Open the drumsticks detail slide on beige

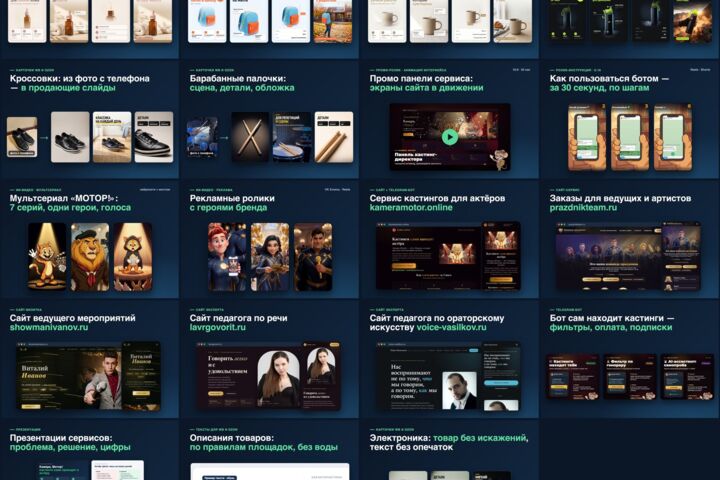click(334, 137)
